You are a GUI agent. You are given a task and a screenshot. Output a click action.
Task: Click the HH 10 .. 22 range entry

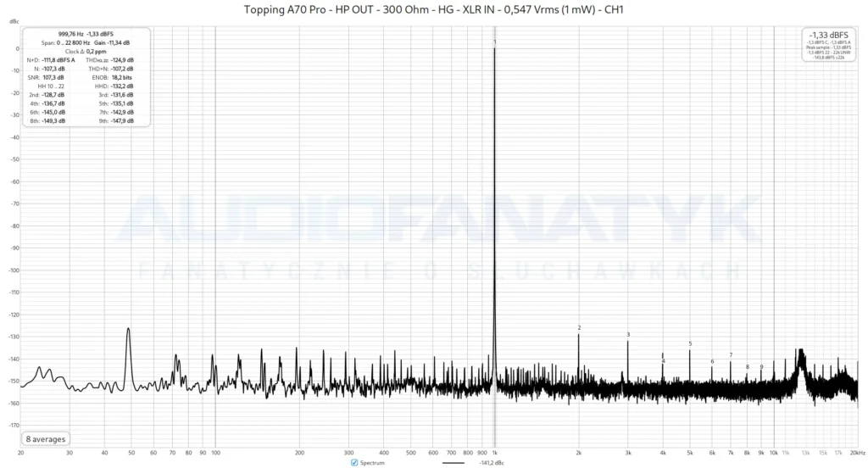pos(51,86)
